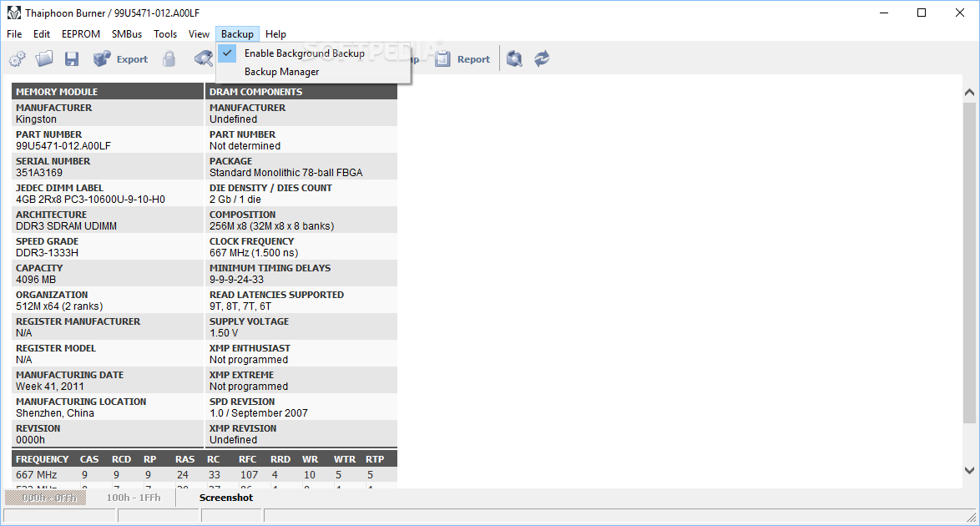Click the magnifier chip icon near Backup menu
Viewport: 980px width, 526px height.
tap(203, 58)
